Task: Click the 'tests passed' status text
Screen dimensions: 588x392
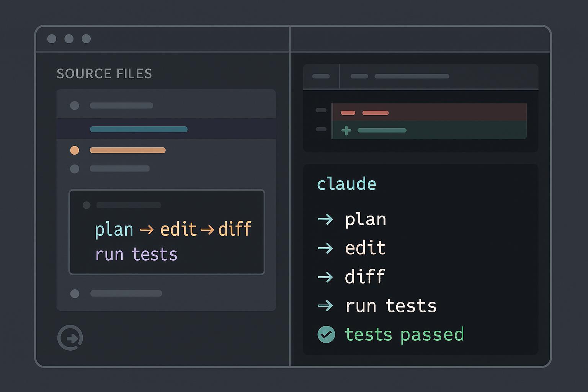Action: (404, 335)
